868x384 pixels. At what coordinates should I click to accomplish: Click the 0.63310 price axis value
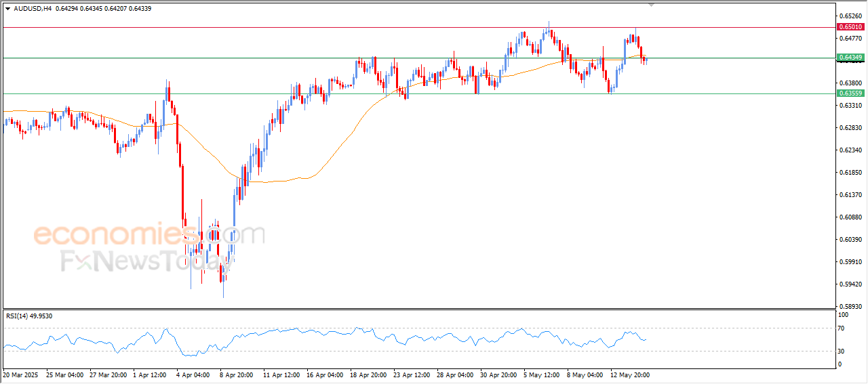(x=851, y=105)
